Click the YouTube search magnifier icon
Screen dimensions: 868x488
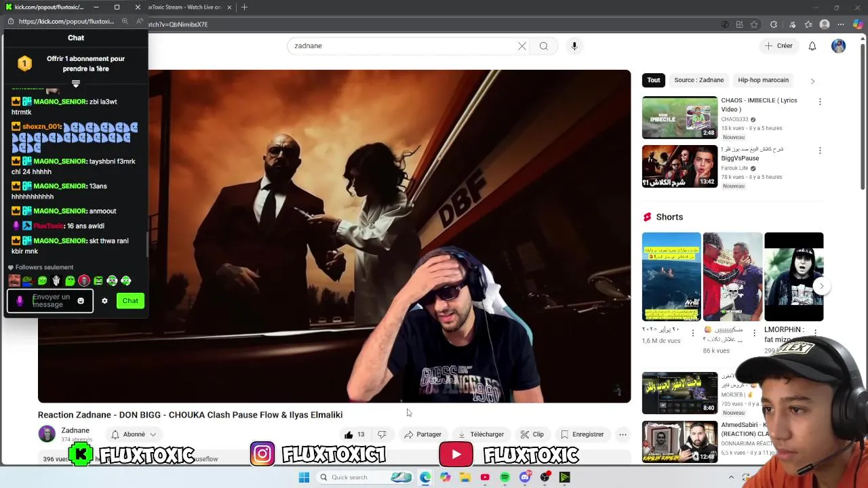coord(544,46)
